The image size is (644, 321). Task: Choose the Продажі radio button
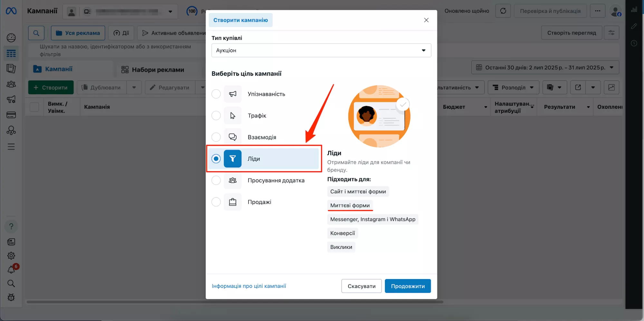click(x=216, y=202)
